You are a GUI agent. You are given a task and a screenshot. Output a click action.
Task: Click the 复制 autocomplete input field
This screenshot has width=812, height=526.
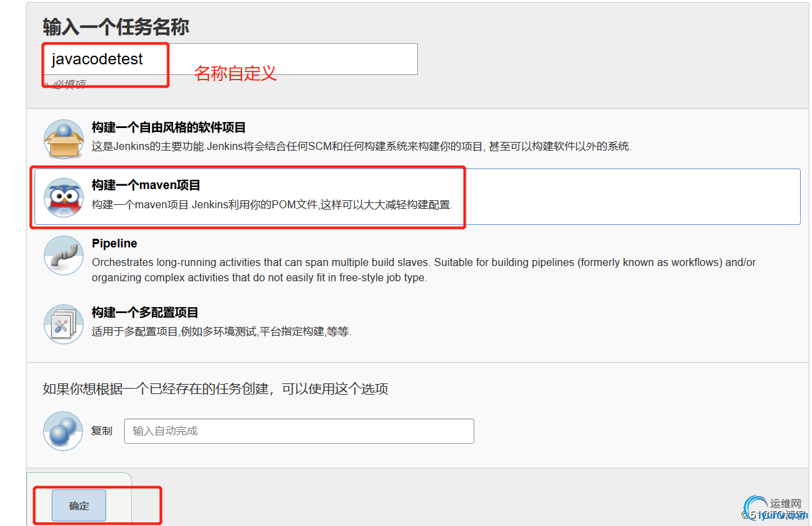pos(299,431)
